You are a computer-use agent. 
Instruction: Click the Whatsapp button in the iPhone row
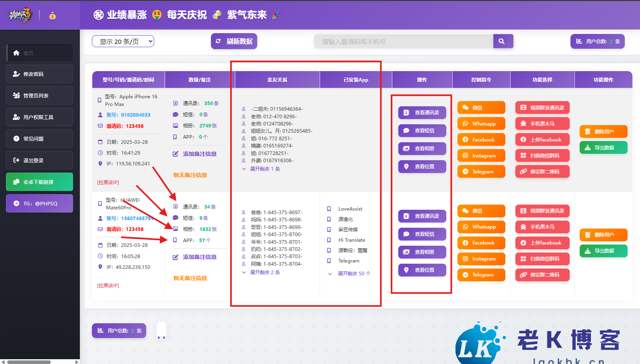point(481,124)
